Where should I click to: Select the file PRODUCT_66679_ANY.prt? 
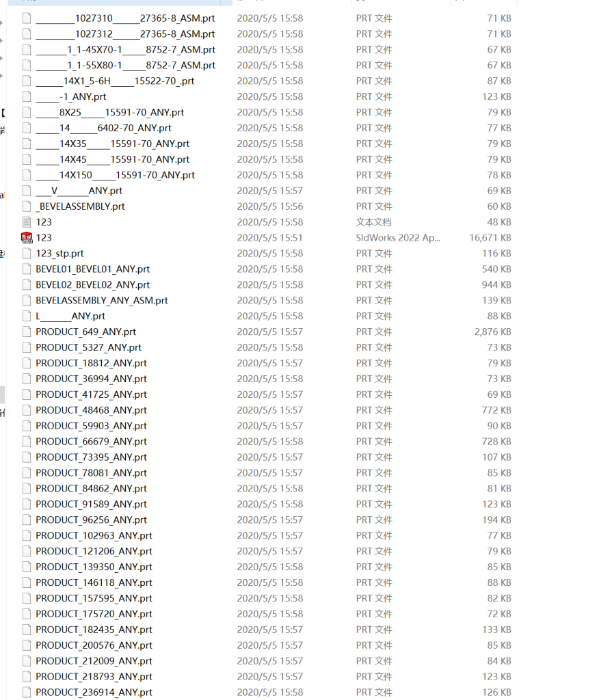[91, 442]
